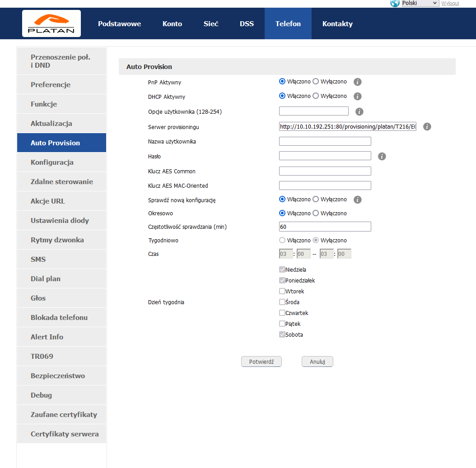Focus the Opcje użytkownika (128-254) field
This screenshot has height=468, width=476.
click(313, 111)
